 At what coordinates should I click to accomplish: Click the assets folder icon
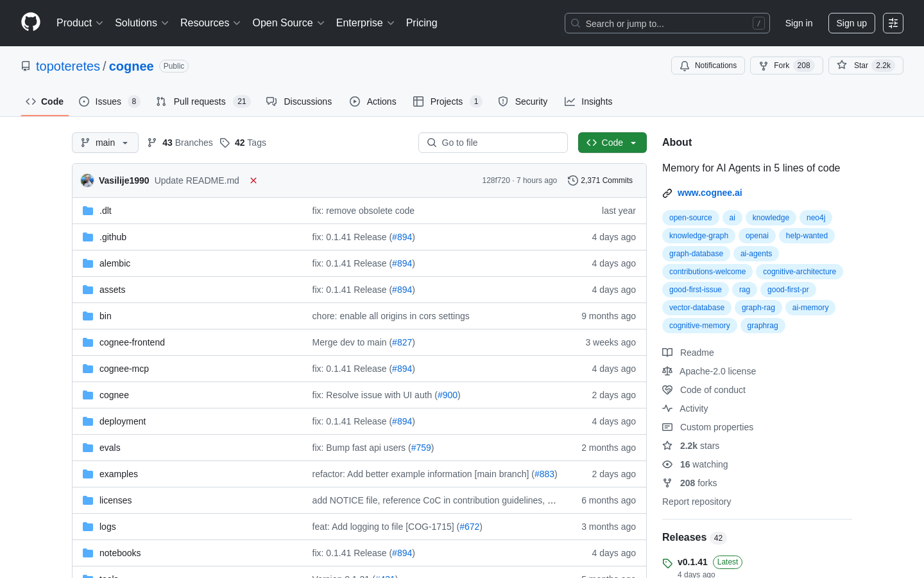88,290
